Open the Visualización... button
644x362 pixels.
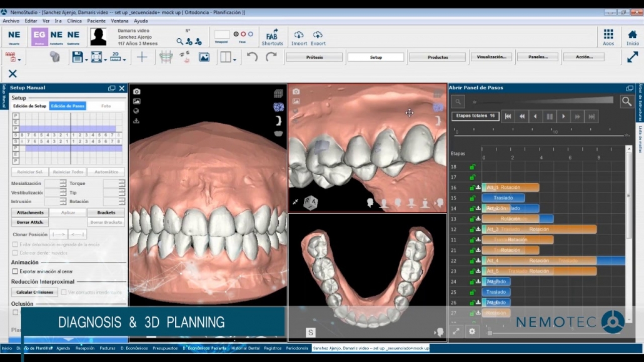(491, 57)
